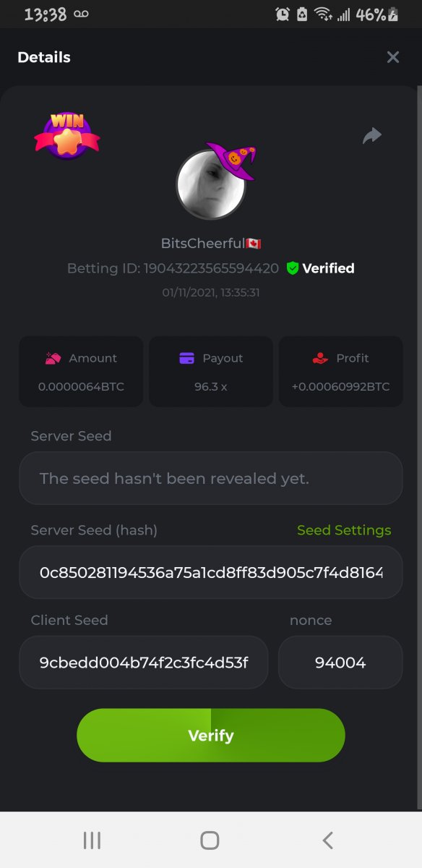Tap the Betting ID number

[x=211, y=268]
